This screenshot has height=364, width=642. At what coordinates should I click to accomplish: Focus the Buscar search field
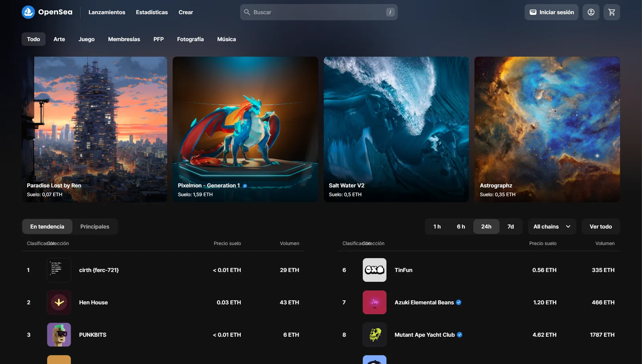(319, 12)
